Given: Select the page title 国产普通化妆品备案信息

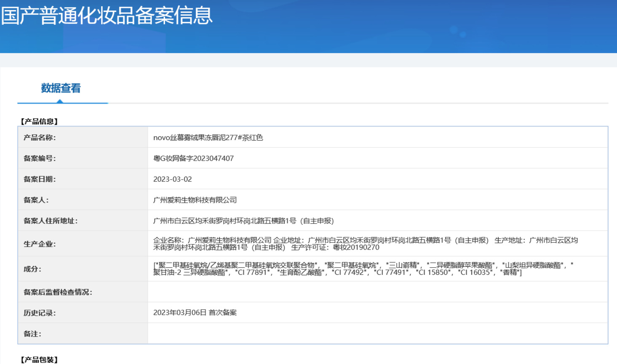Looking at the screenshot, I should coord(107,16).
